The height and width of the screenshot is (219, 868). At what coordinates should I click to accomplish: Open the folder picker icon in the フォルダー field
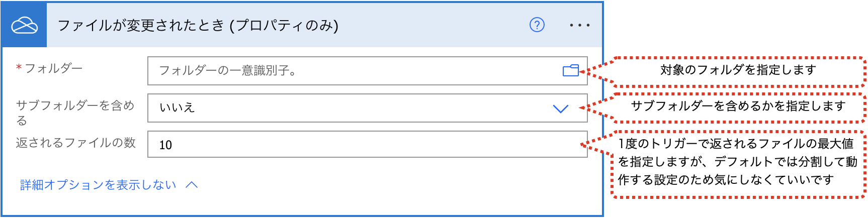pyautogui.click(x=571, y=71)
